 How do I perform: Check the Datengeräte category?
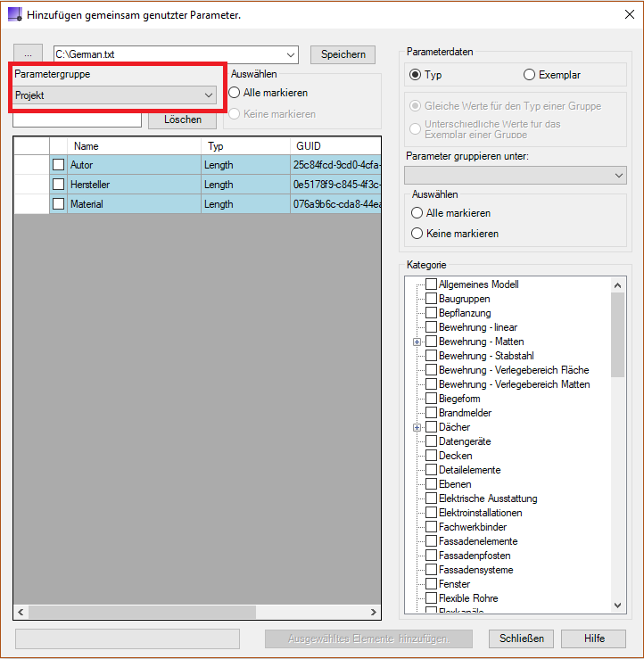pyautogui.click(x=432, y=441)
